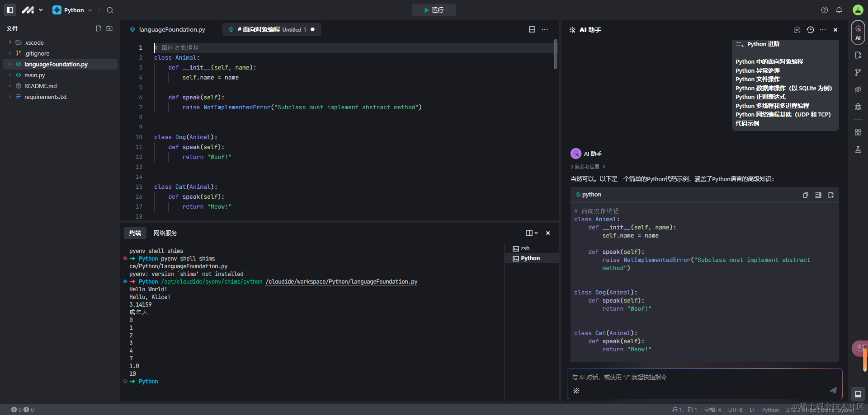Split the editor layout
868x415 pixels.
point(532,29)
